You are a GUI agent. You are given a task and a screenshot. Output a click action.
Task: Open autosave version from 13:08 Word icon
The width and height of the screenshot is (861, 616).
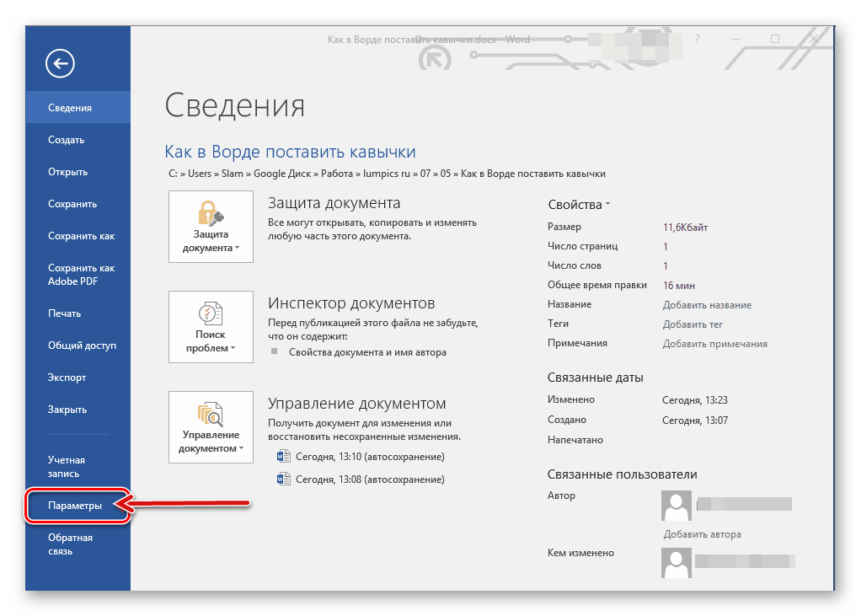click(283, 479)
